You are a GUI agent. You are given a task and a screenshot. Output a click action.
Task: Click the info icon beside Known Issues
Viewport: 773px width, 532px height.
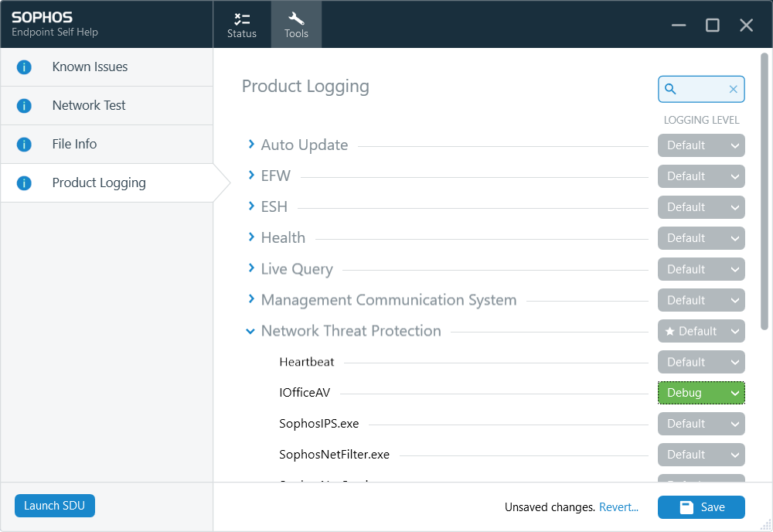click(24, 67)
